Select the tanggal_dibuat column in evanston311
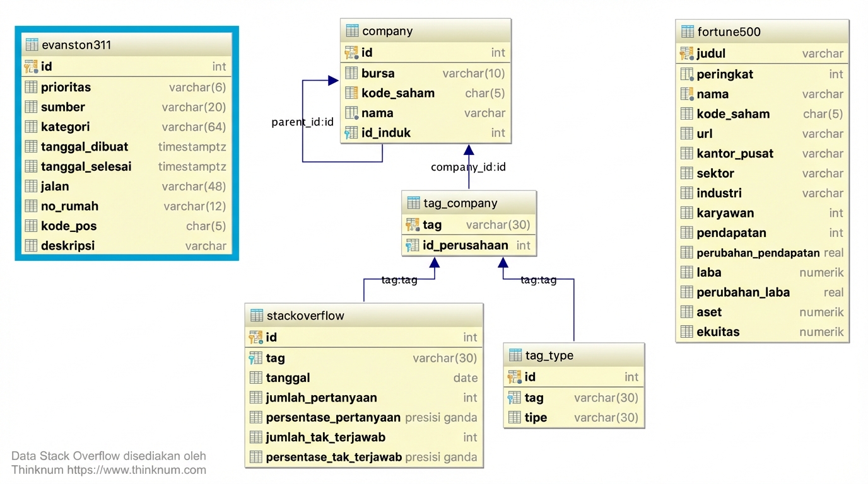The image size is (868, 484). pos(84,147)
